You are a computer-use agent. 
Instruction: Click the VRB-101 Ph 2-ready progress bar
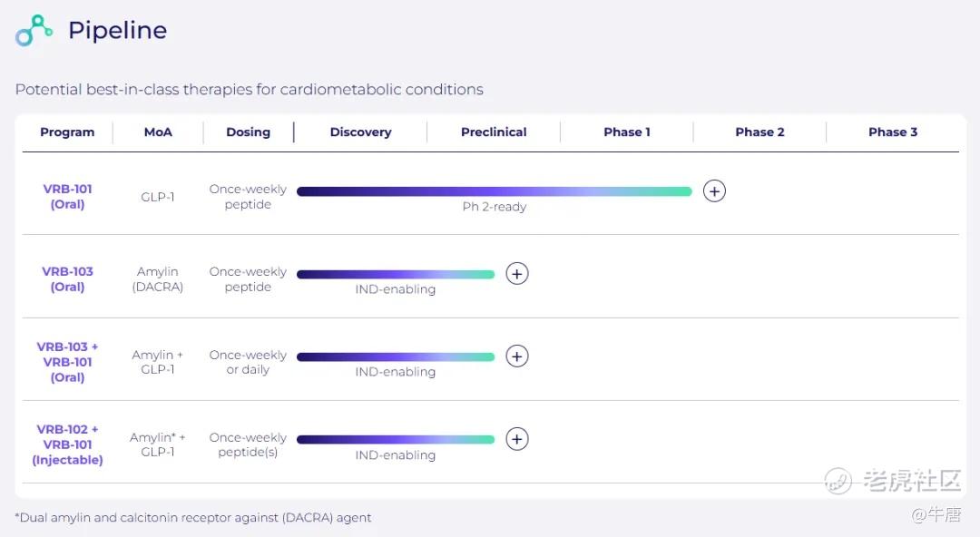[x=494, y=191]
